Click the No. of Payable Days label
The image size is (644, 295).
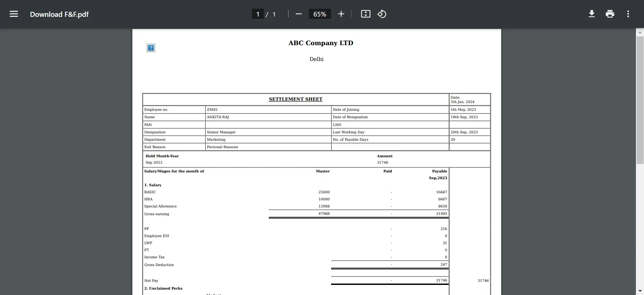[350, 139]
